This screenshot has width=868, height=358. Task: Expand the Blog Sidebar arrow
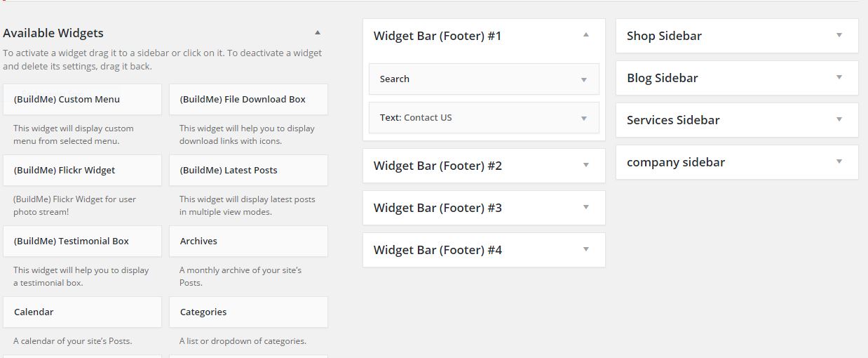839,77
